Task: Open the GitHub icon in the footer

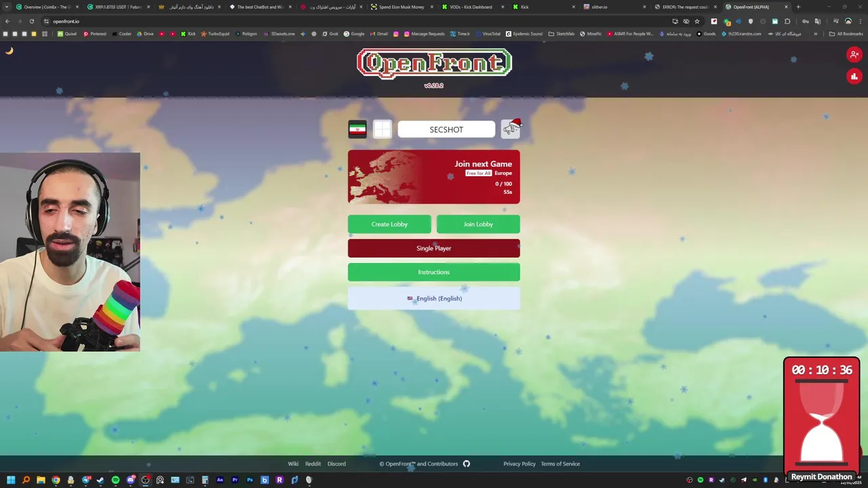Action: [467, 464]
